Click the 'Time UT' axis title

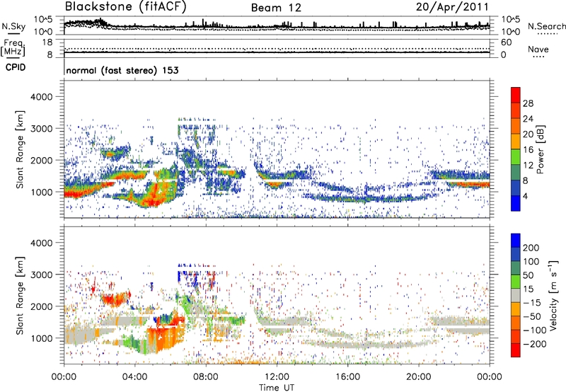click(x=277, y=388)
